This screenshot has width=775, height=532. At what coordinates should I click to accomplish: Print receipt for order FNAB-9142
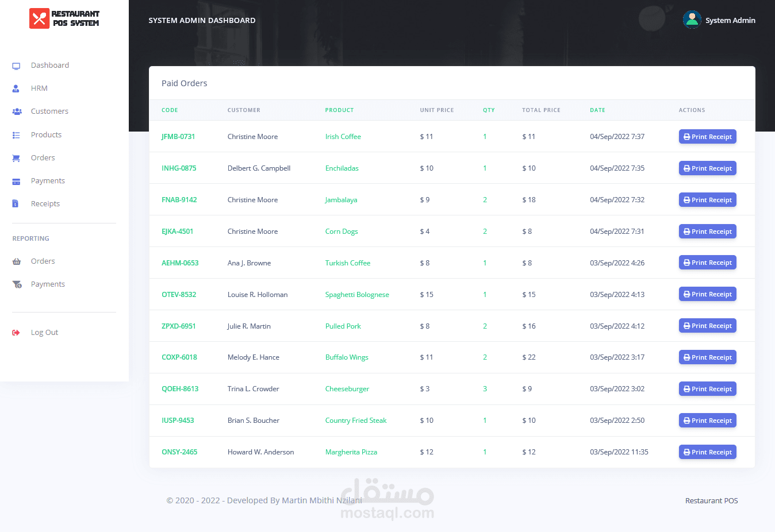(708, 200)
